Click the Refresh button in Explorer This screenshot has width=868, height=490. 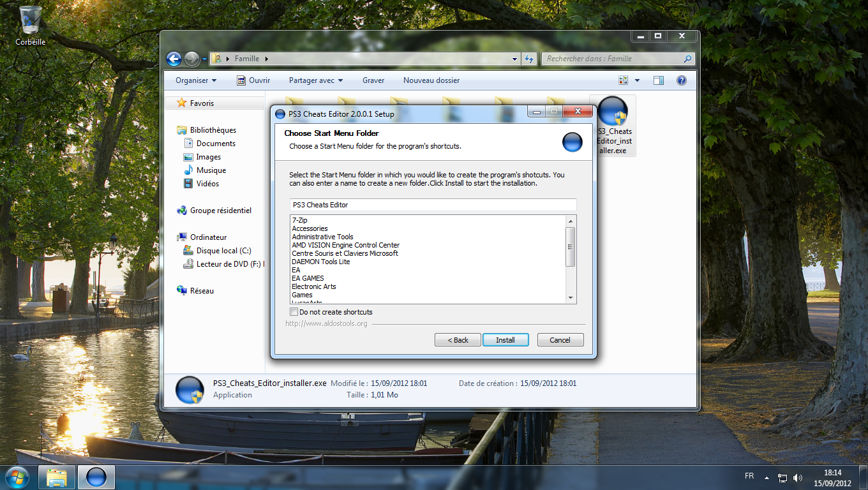click(529, 59)
